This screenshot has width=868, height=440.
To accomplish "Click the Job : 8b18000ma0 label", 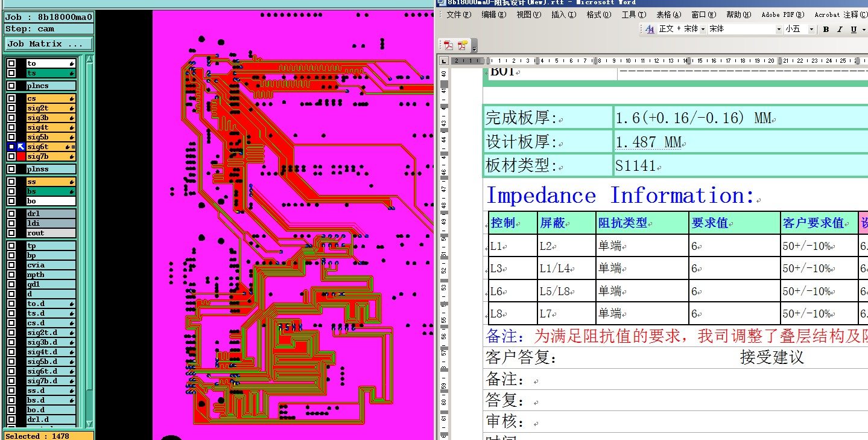I will 49,17.
